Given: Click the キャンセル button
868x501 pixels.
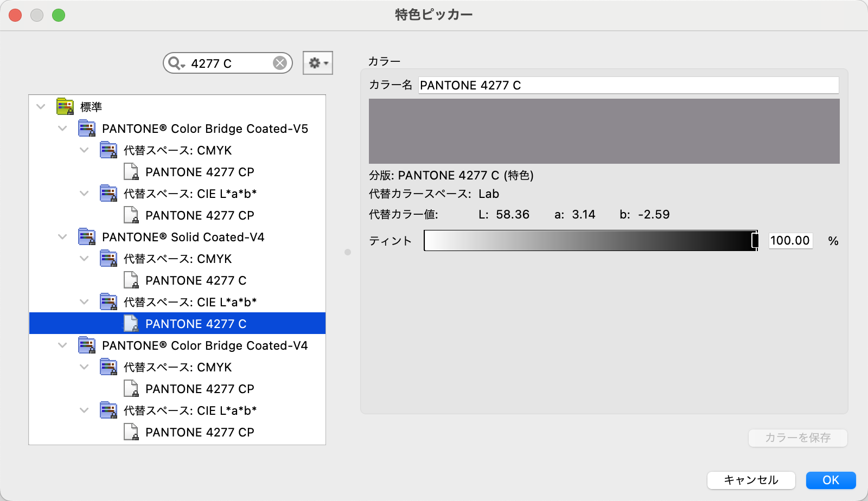Looking at the screenshot, I should [x=751, y=480].
